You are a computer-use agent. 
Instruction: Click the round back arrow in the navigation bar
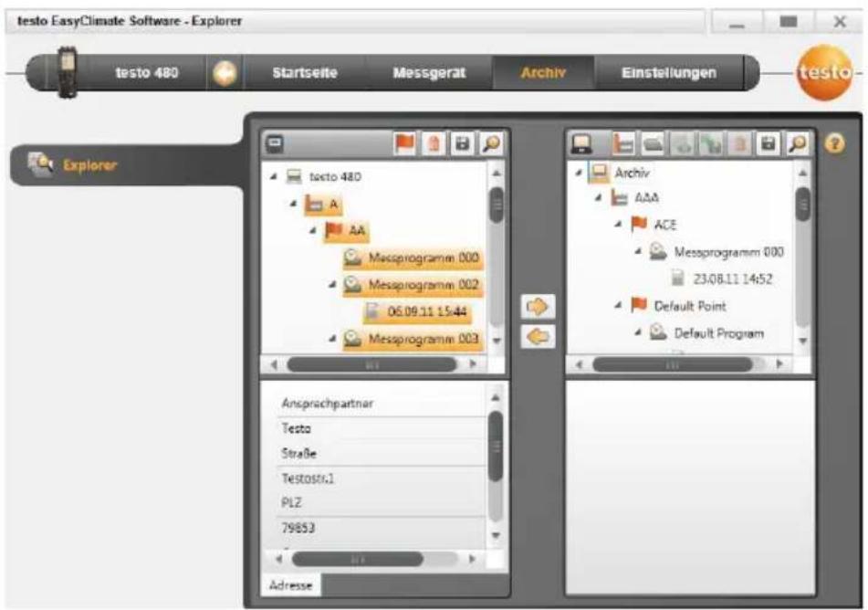tap(225, 73)
